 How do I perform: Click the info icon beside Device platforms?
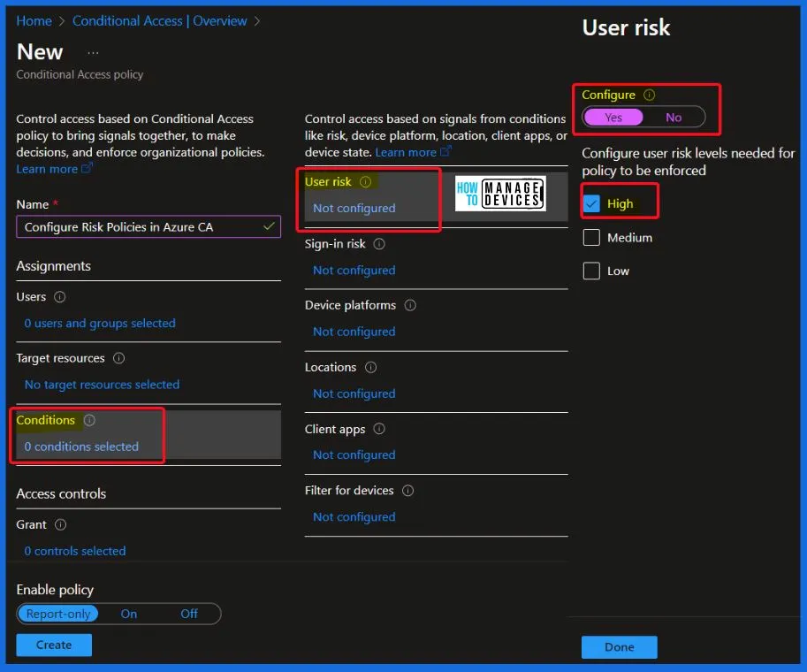[410, 305]
